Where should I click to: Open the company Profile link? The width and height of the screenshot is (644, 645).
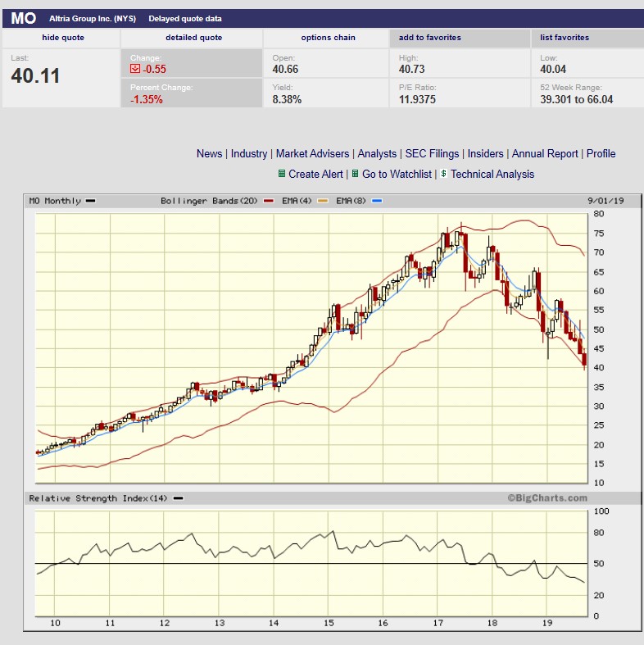(601, 154)
